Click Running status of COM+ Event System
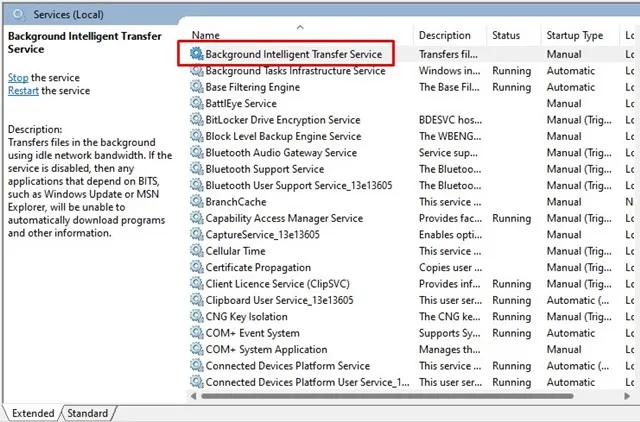 click(511, 333)
